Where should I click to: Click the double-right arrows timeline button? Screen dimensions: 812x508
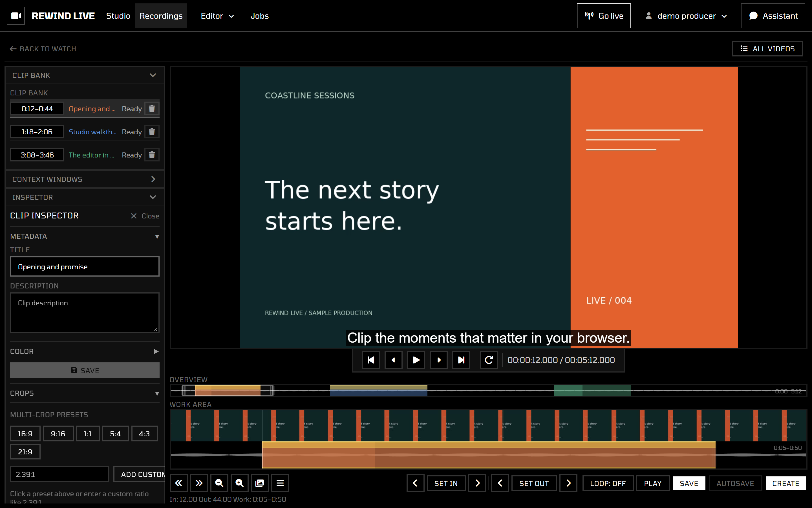[199, 483]
